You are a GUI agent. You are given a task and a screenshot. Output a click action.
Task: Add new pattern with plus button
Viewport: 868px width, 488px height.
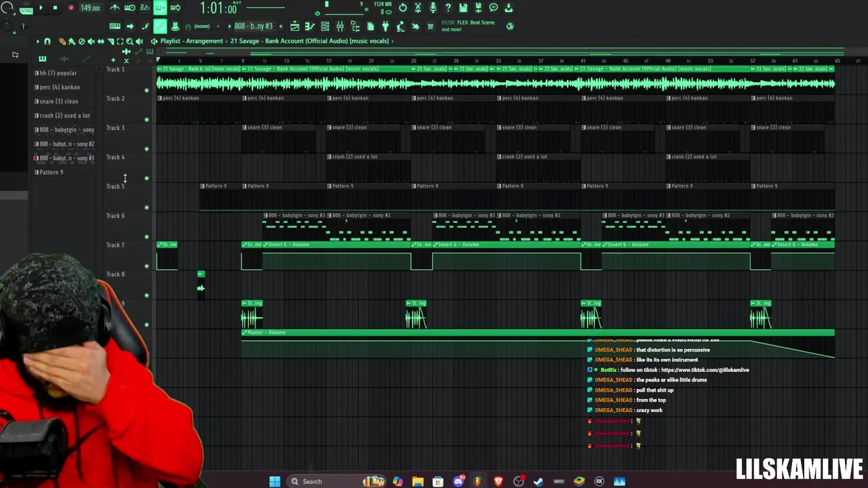tap(281, 26)
